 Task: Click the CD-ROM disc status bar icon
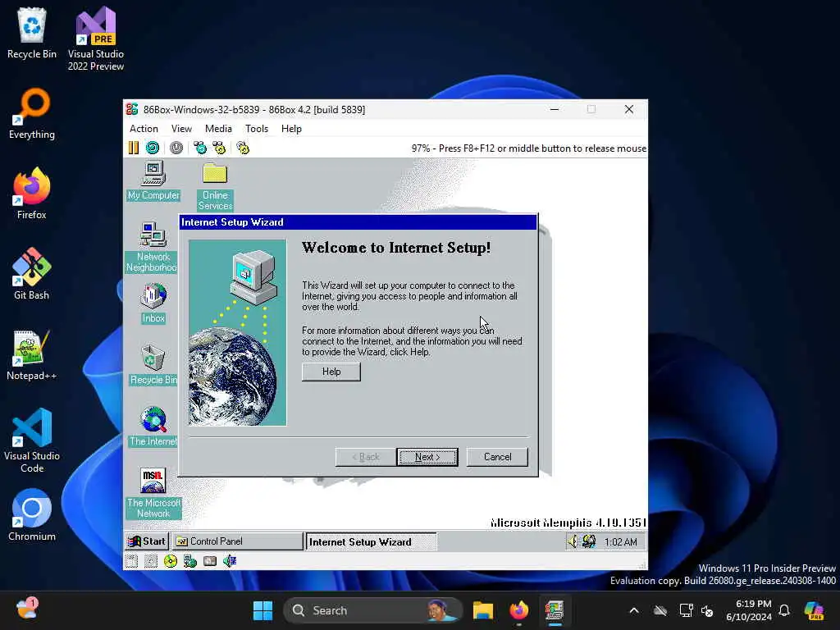click(x=171, y=561)
